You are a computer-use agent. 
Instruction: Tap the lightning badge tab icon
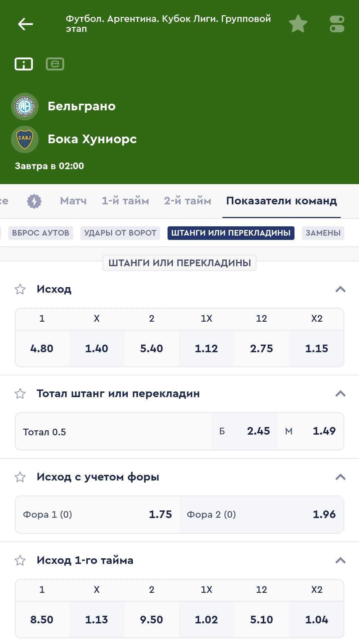(x=34, y=201)
